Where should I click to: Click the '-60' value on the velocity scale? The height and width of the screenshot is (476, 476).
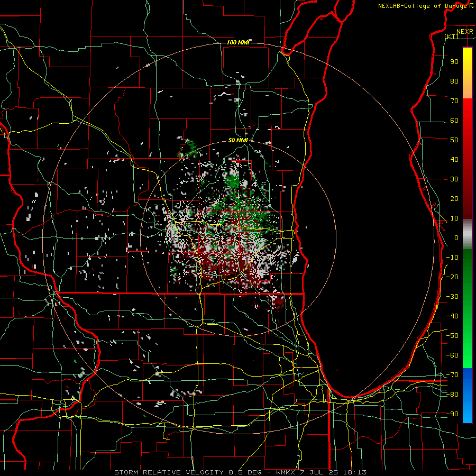click(452, 355)
